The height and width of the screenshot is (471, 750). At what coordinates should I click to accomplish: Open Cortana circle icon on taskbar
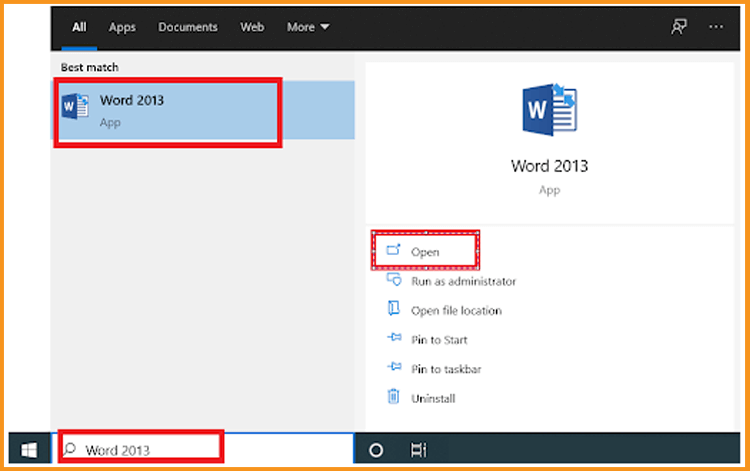point(376,450)
